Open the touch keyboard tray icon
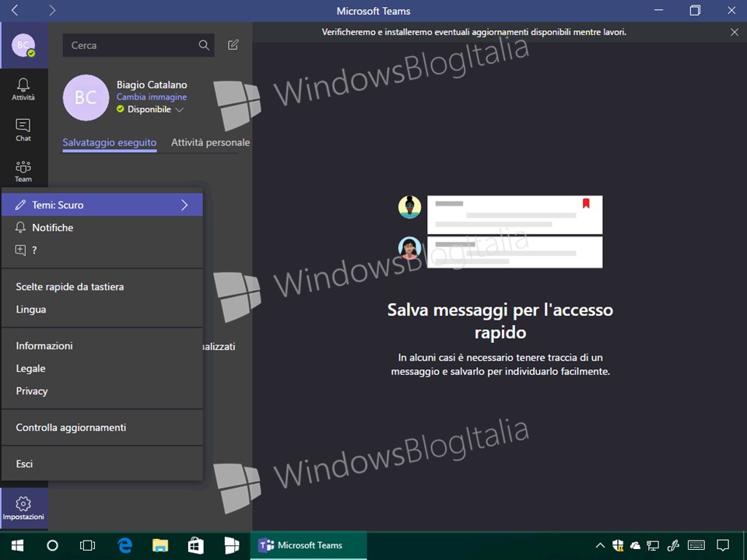The image size is (747, 560). point(696,546)
